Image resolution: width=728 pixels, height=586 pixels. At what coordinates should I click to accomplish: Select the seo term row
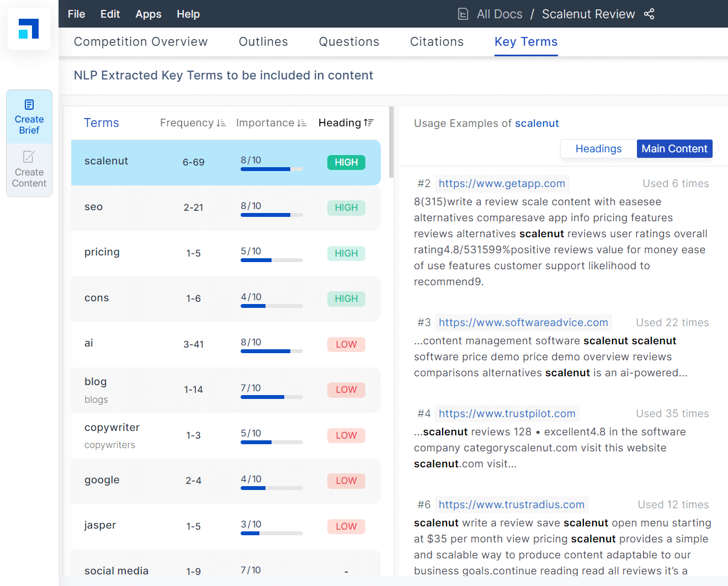(226, 207)
